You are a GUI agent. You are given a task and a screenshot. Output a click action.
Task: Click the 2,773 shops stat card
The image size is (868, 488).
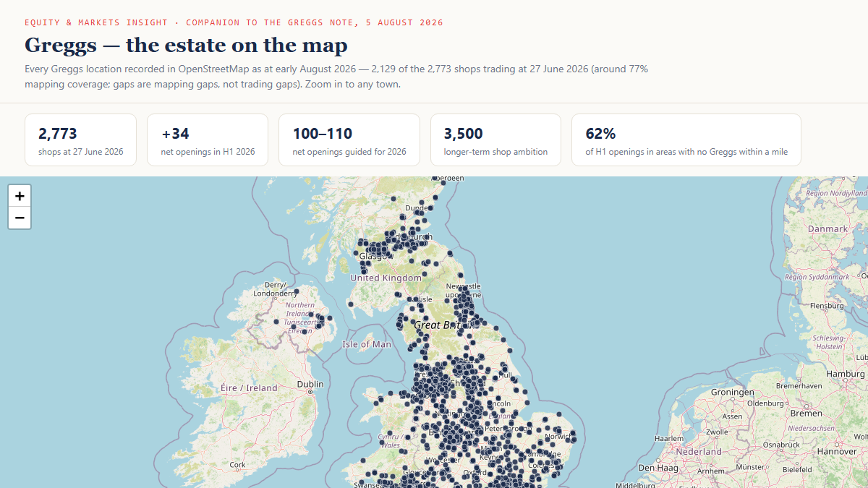pos(80,140)
